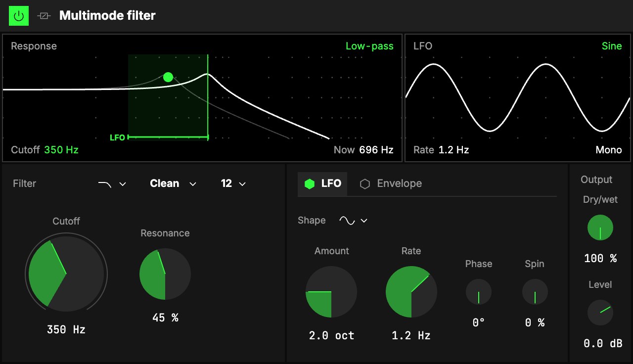The width and height of the screenshot is (633, 364).
Task: Open the filter shape dropdown with low-pass icon
Action: [112, 183]
